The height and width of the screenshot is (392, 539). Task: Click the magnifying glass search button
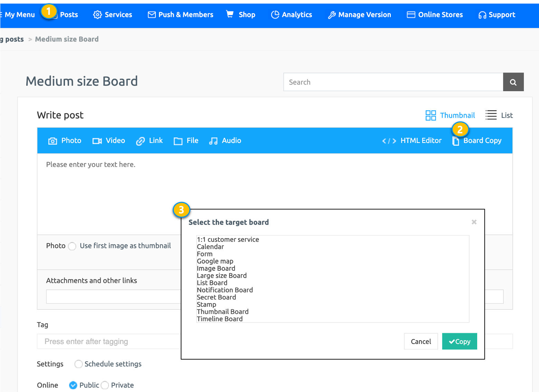[x=513, y=82]
